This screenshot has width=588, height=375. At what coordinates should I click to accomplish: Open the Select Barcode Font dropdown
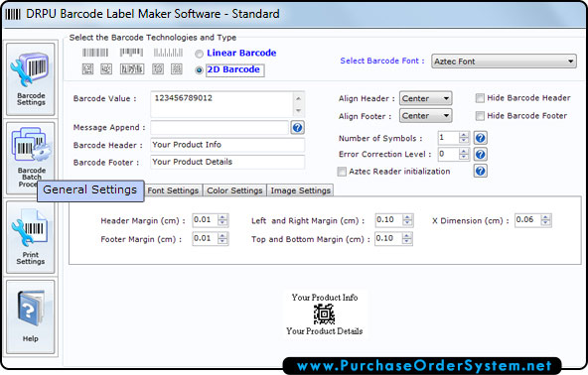[504, 62]
